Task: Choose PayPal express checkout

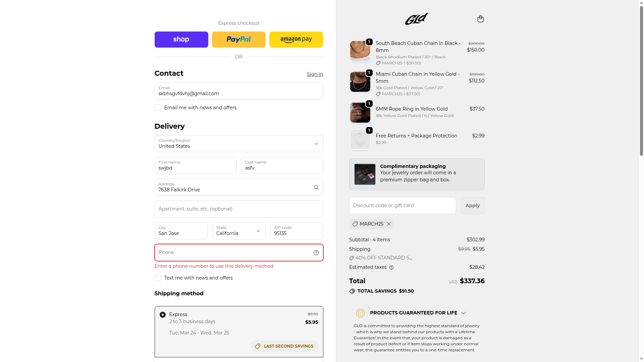Action: tap(238, 40)
